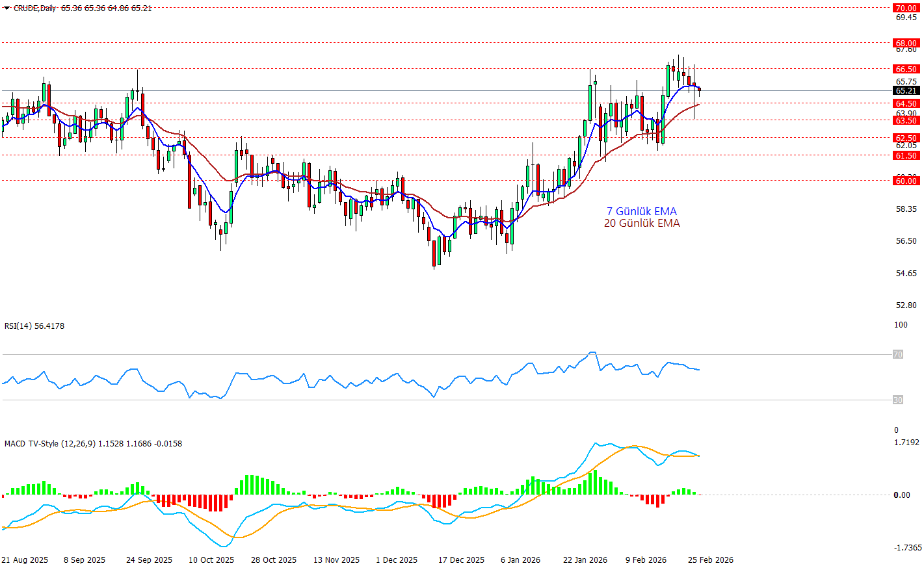
Task: Click the triangle arrow beside CRUDE,Daily
Action: [x=7, y=8]
